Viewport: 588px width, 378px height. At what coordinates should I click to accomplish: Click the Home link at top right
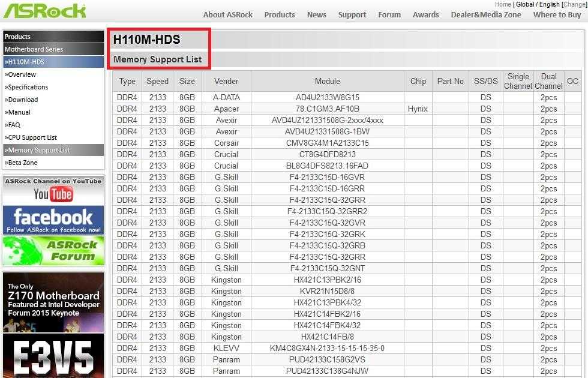click(x=503, y=4)
